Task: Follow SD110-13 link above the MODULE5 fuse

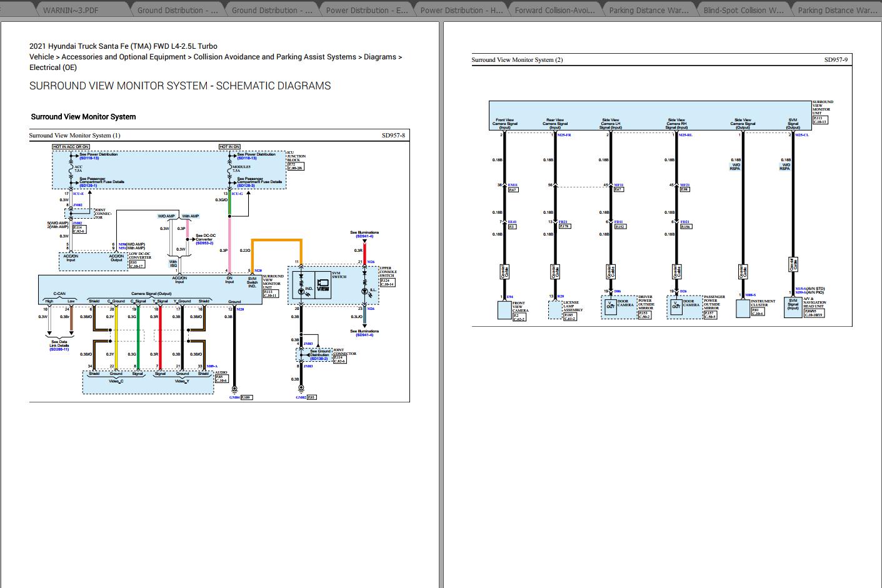Action: 247,158
